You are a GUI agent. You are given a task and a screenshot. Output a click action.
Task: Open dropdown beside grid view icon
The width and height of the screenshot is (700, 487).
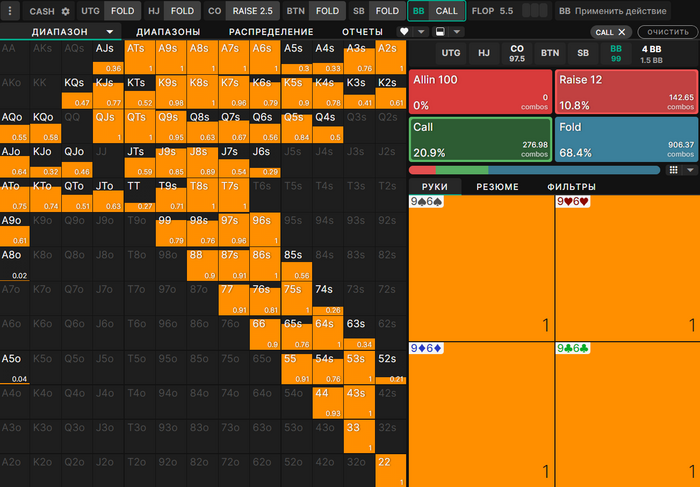[x=690, y=170]
